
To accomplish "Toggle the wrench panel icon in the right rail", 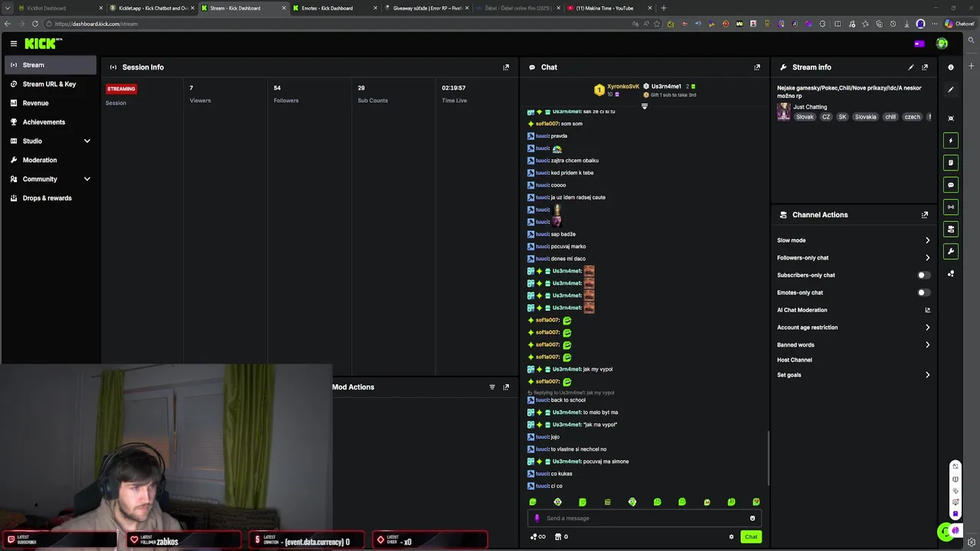I will (951, 251).
